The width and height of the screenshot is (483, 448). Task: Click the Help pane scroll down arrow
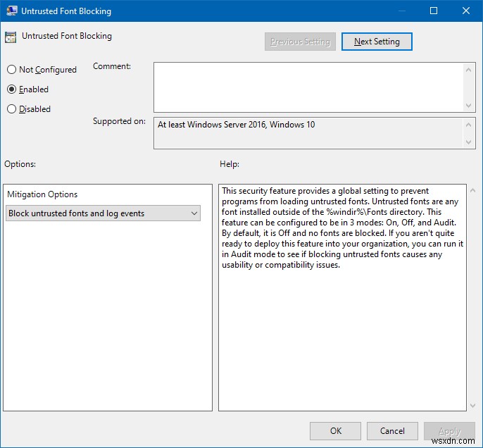tap(473, 406)
